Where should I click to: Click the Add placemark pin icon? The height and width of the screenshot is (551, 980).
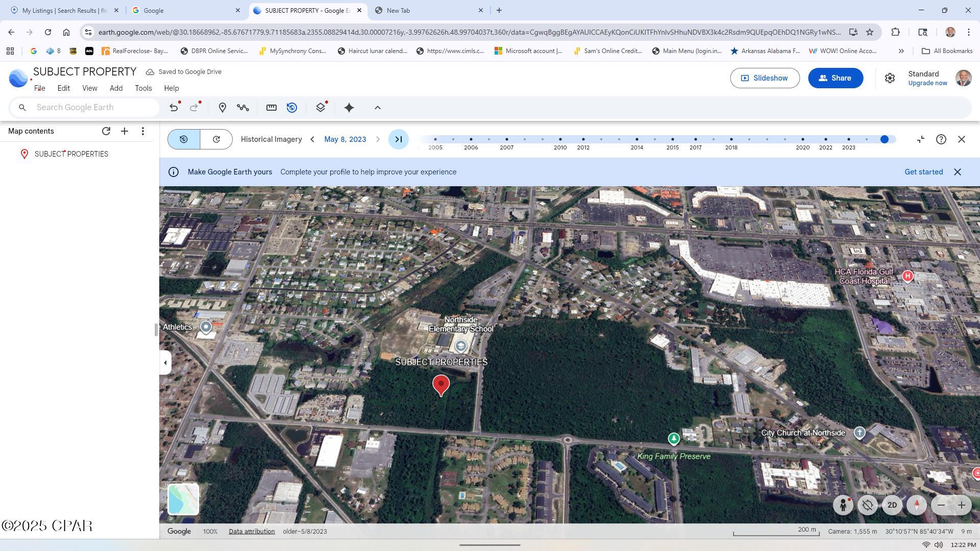point(223,108)
